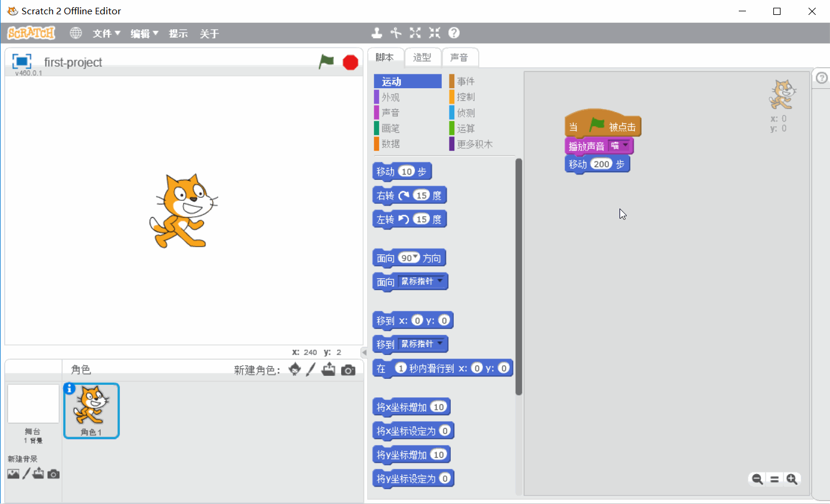Take new backdrop from camera

(x=54, y=474)
